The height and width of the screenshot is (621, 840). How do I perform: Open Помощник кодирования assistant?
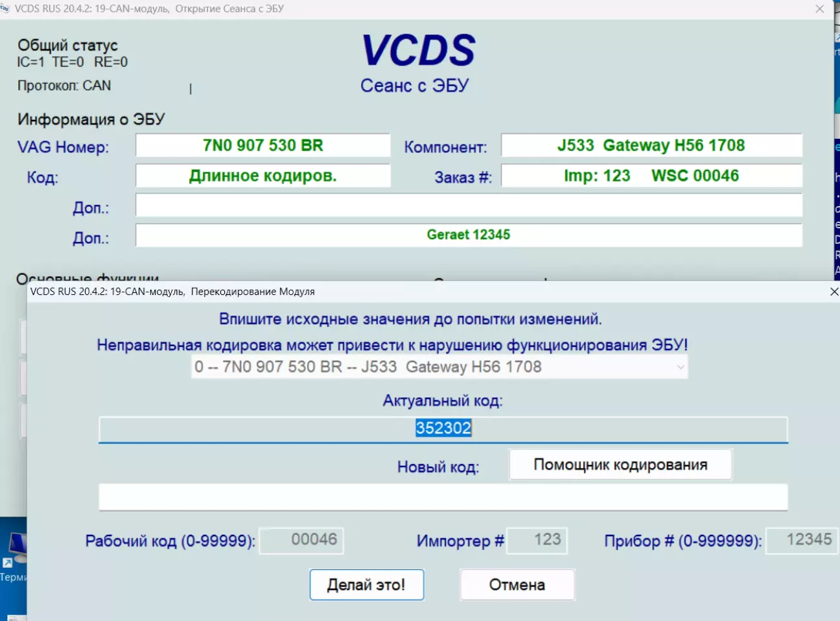[x=620, y=465]
